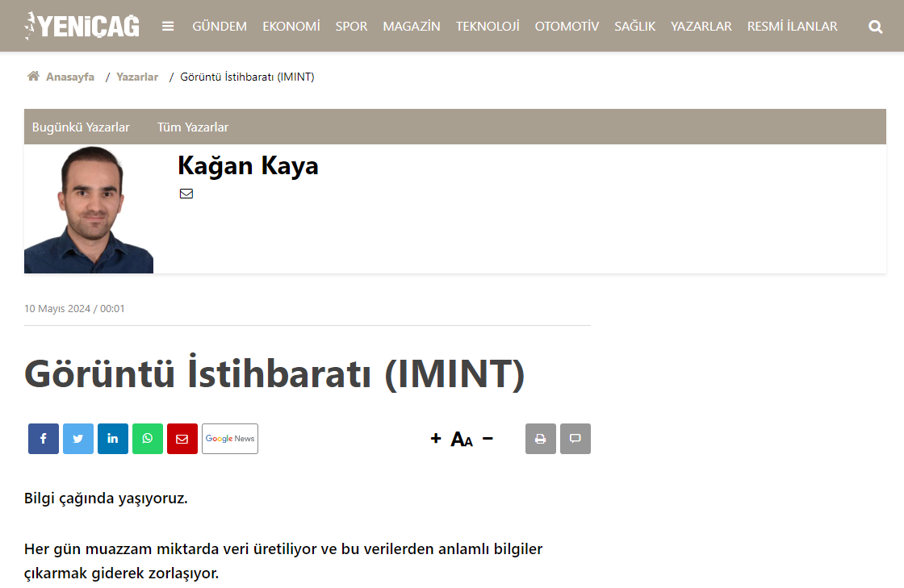
Task: Open RESMİ İLANLAR section
Action: [792, 27]
